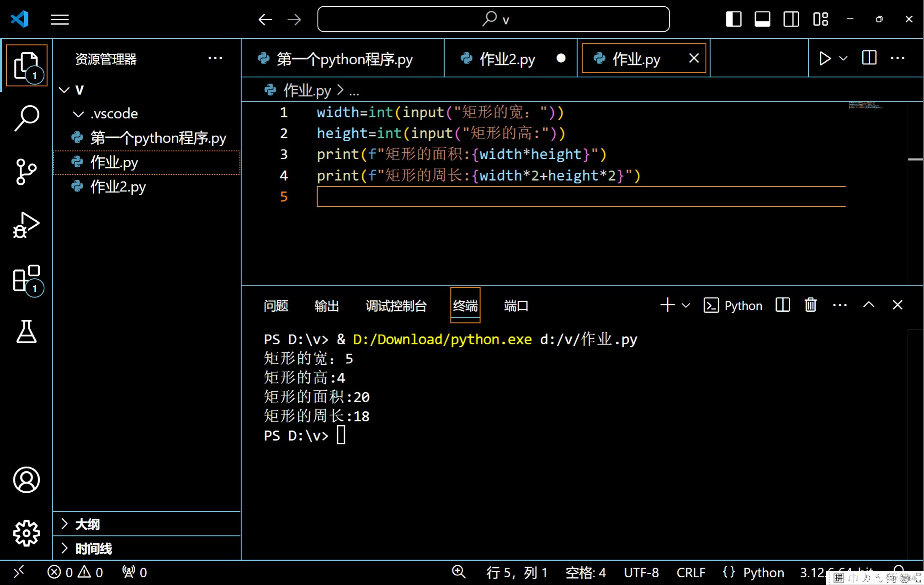The width and height of the screenshot is (924, 585).
Task: Open editor More Actions ellipsis
Action: coord(897,58)
